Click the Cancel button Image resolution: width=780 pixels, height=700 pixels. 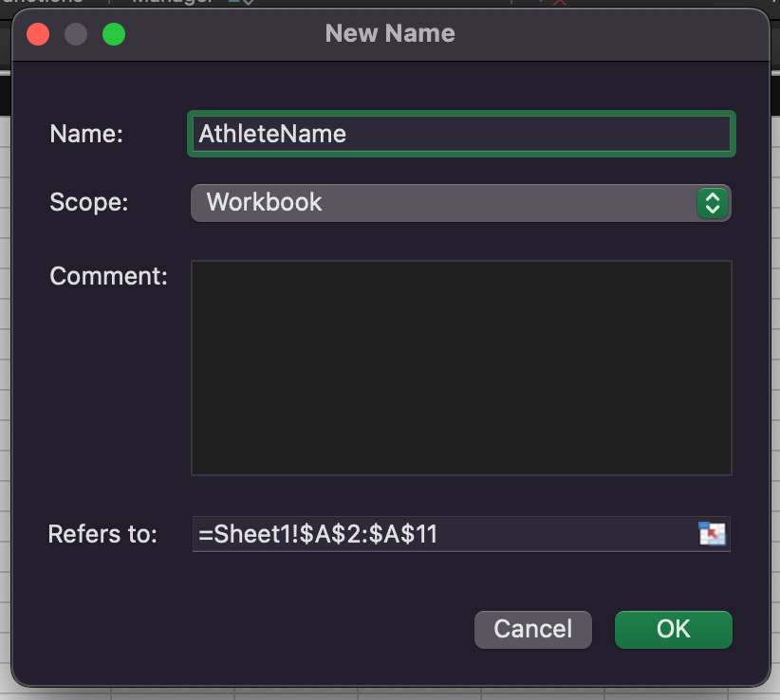click(532, 630)
